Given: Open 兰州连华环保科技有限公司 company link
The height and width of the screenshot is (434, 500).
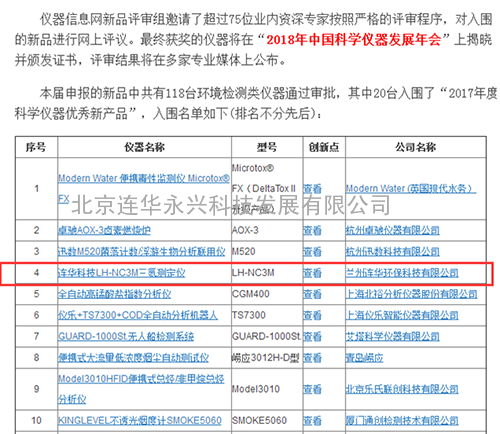Looking at the screenshot, I should pyautogui.click(x=402, y=273).
